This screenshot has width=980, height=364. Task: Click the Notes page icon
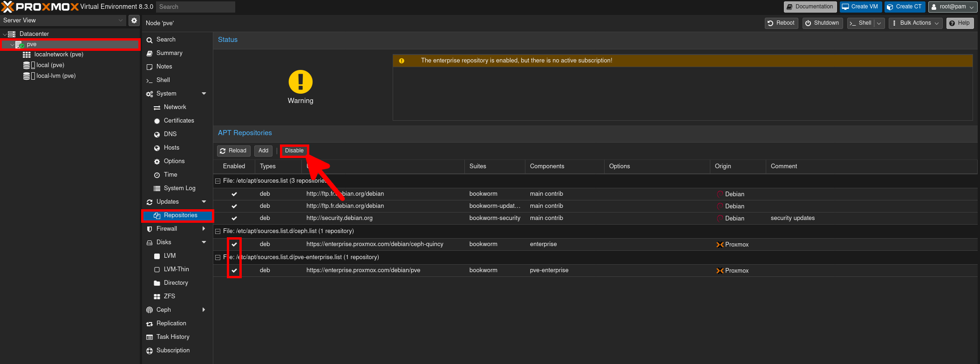click(x=150, y=67)
